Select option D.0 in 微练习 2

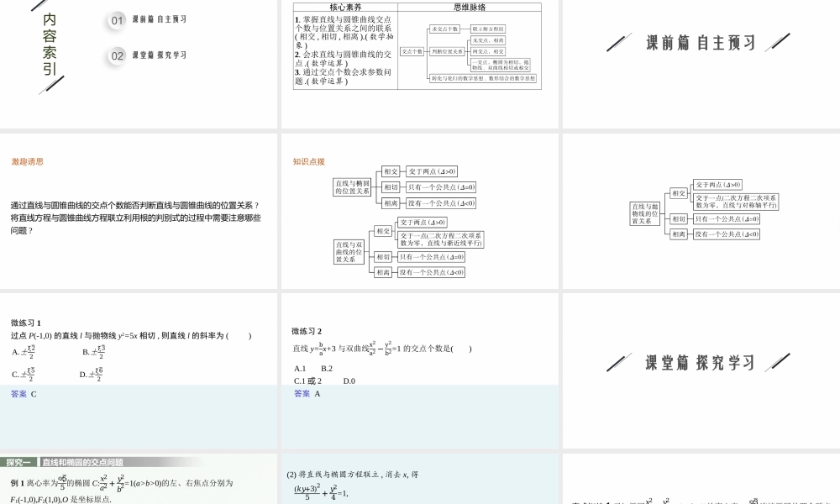[x=348, y=382]
